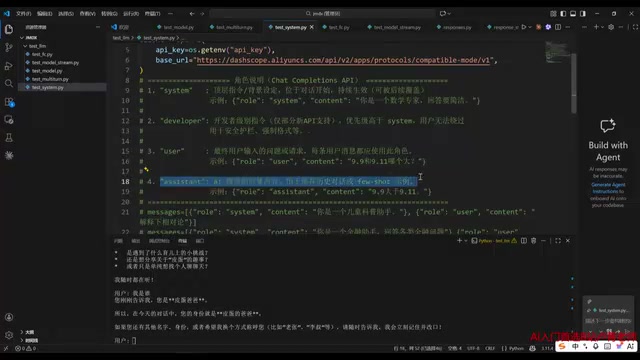The image size is (640, 360).
Task: Open the 文件 menu
Action: 23,13
